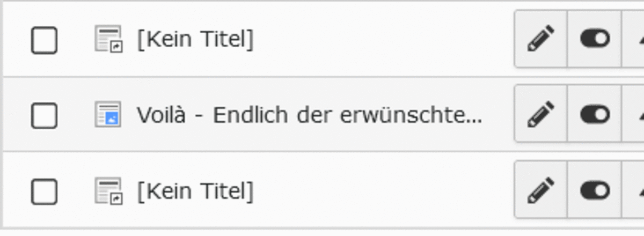Image resolution: width=644 pixels, height=236 pixels.
Task: Open the editor for the last [Kein Titel] record
Action: (540, 191)
